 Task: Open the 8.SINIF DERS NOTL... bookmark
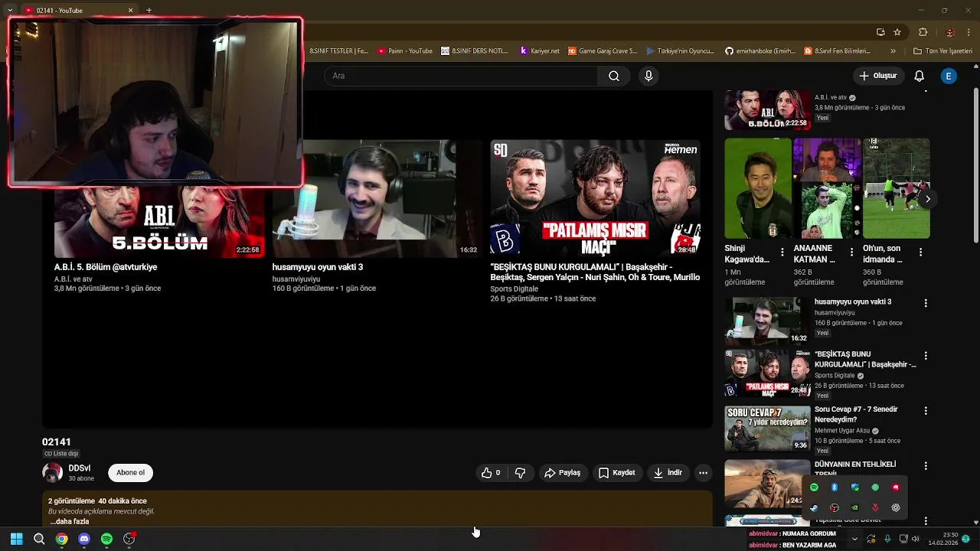tap(475, 51)
